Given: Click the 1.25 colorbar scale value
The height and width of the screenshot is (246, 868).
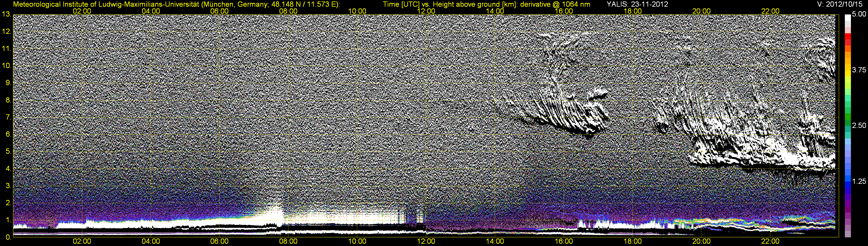Looking at the screenshot, I should coord(859,181).
